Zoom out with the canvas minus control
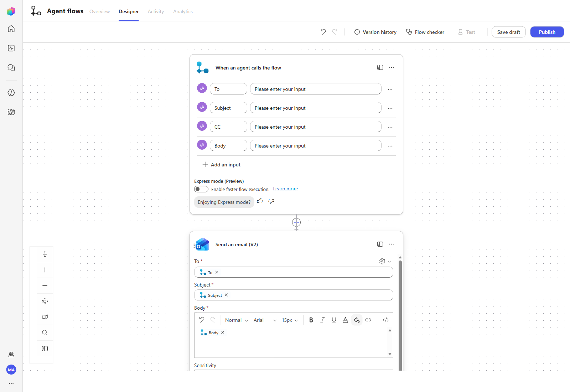The image size is (570, 392). [x=45, y=285]
